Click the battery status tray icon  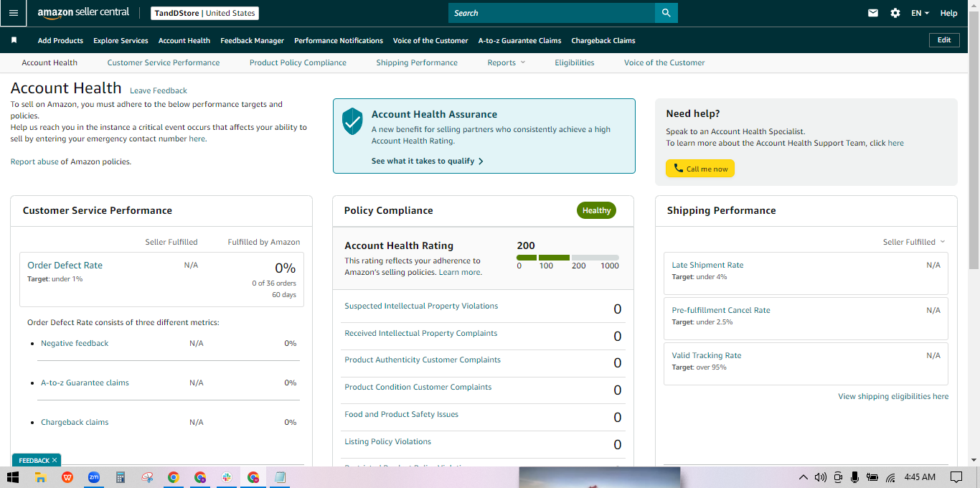pyautogui.click(x=872, y=477)
